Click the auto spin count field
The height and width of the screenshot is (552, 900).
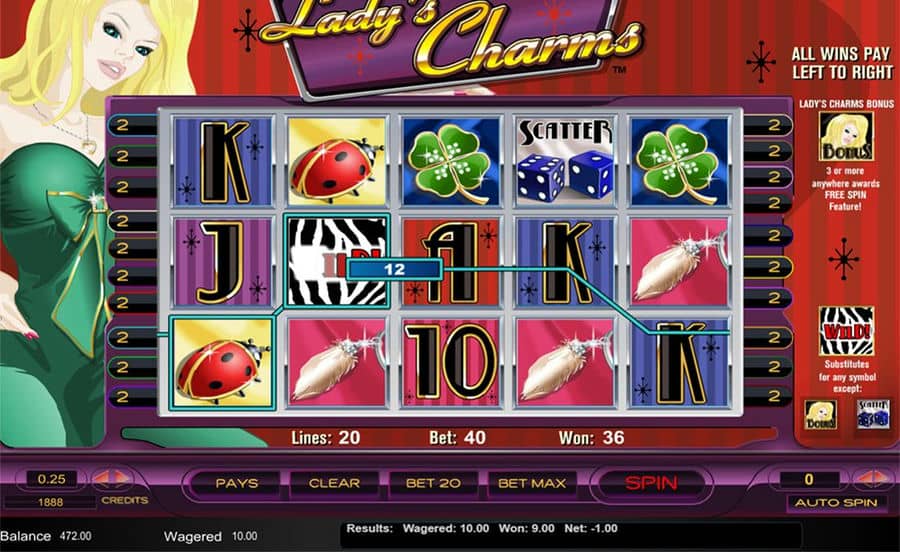pyautogui.click(x=809, y=479)
